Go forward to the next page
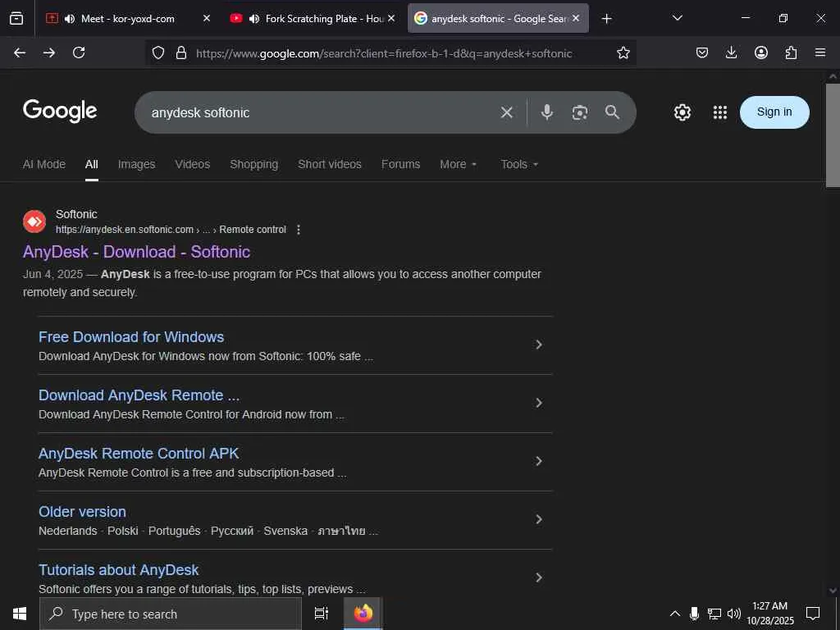The width and height of the screenshot is (840, 630). tap(49, 52)
